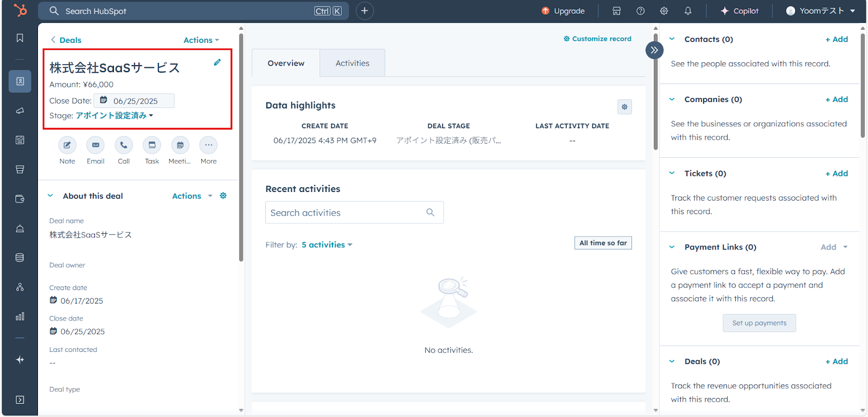Screen dimensions: 868x417
Task: Switch to the Activities tab
Action: 353,63
